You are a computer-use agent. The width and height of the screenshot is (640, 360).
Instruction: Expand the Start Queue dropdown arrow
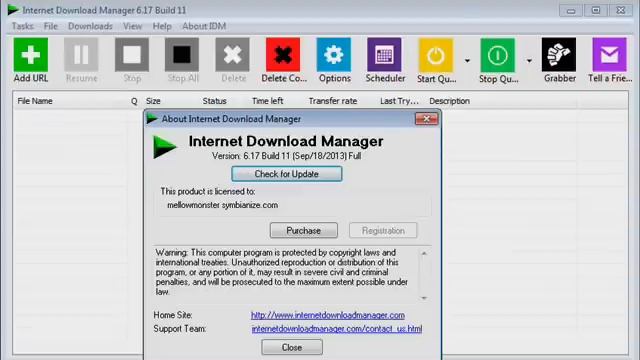[467, 61]
